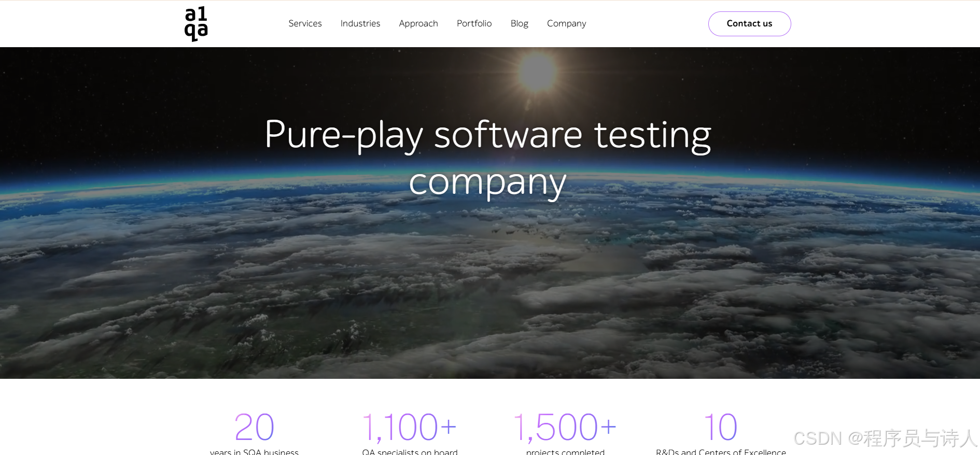
Task: Go to the Portfolio page
Action: pyautogui.click(x=474, y=23)
